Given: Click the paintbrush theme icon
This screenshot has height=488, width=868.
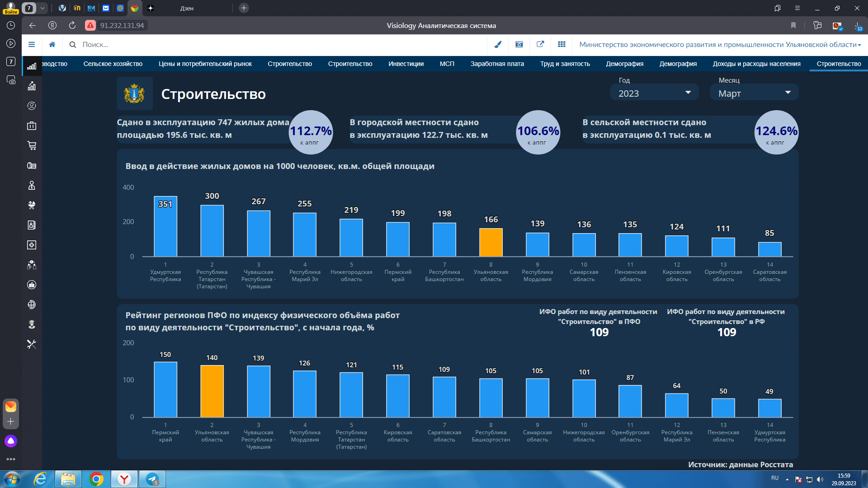Looking at the screenshot, I should coord(498,44).
